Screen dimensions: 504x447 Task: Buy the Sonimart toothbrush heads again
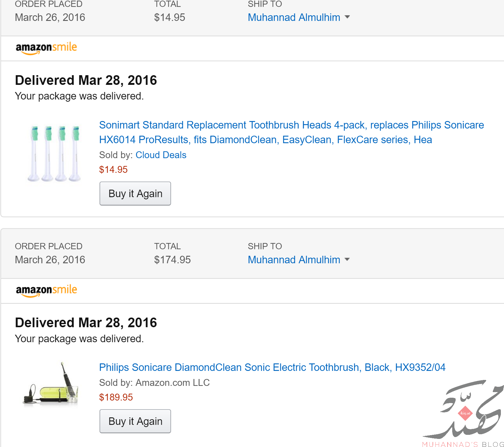click(135, 194)
